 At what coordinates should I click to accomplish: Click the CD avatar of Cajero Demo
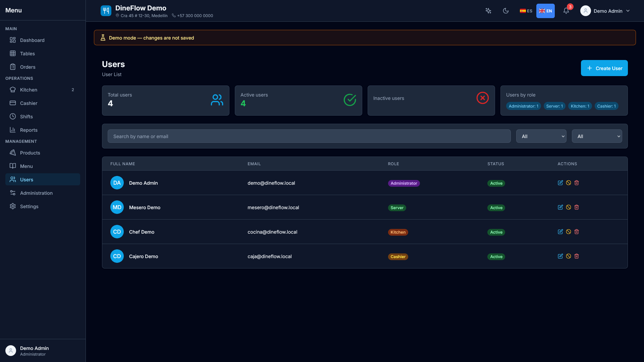117,256
